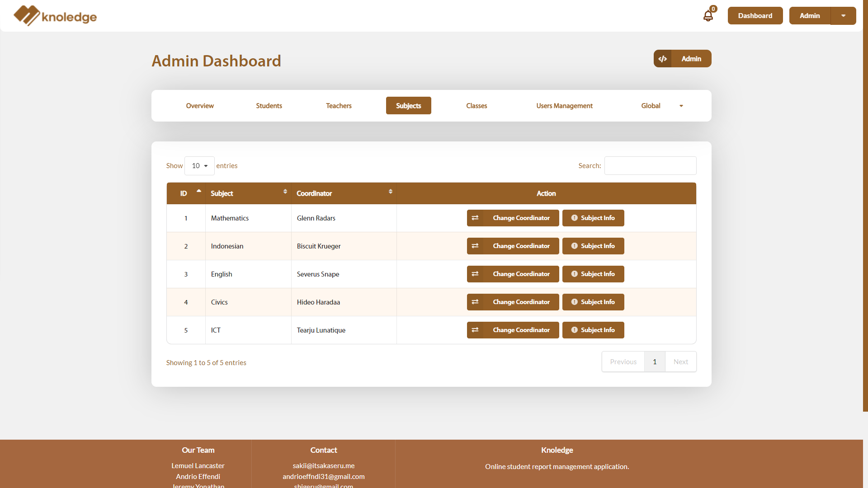Expand the entries count selector

199,166
